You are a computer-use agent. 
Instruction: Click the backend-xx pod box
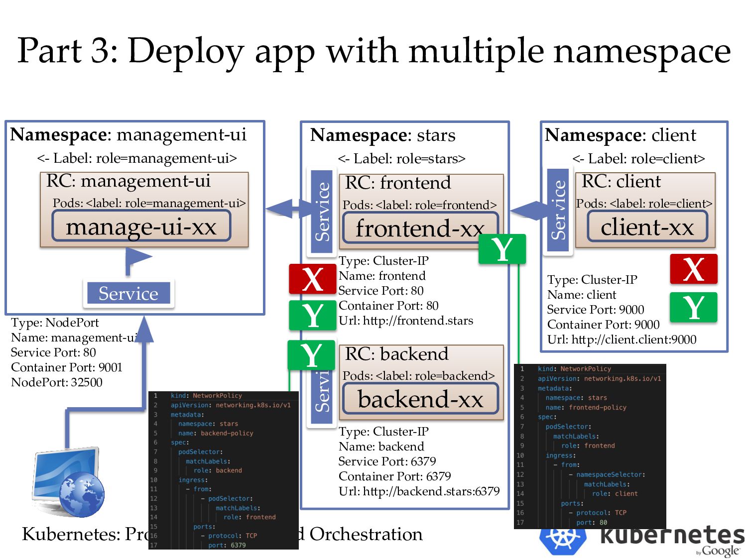421,399
